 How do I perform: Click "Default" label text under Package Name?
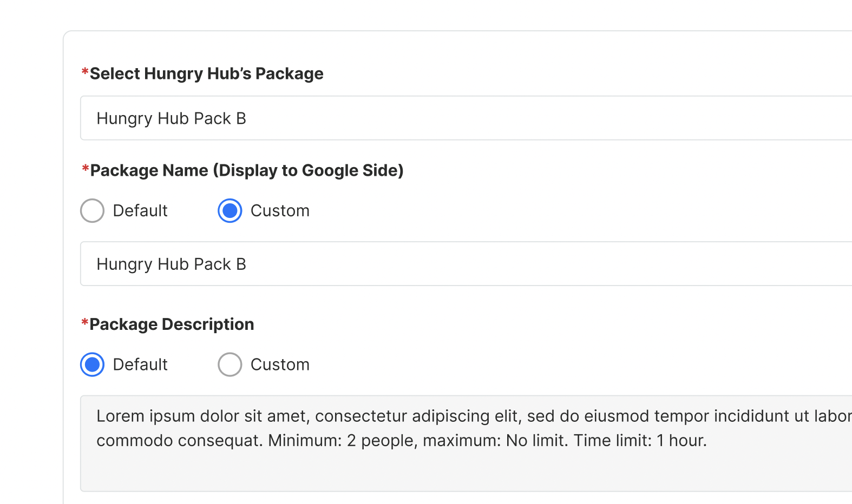(140, 211)
